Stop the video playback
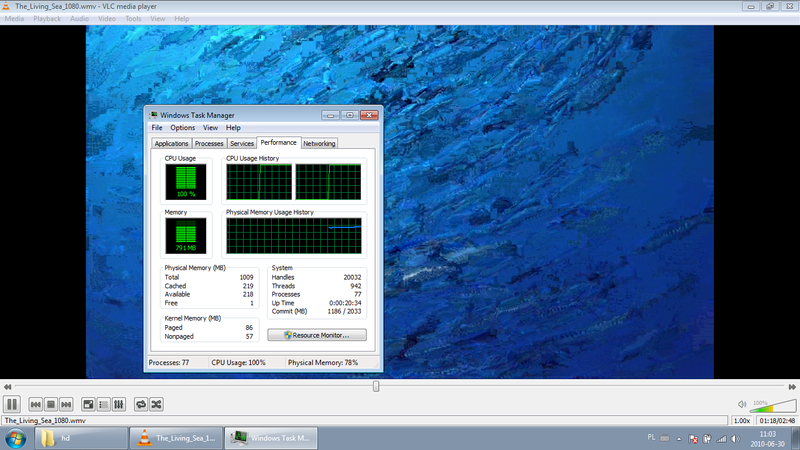This screenshot has height=450, width=800. 51,405
